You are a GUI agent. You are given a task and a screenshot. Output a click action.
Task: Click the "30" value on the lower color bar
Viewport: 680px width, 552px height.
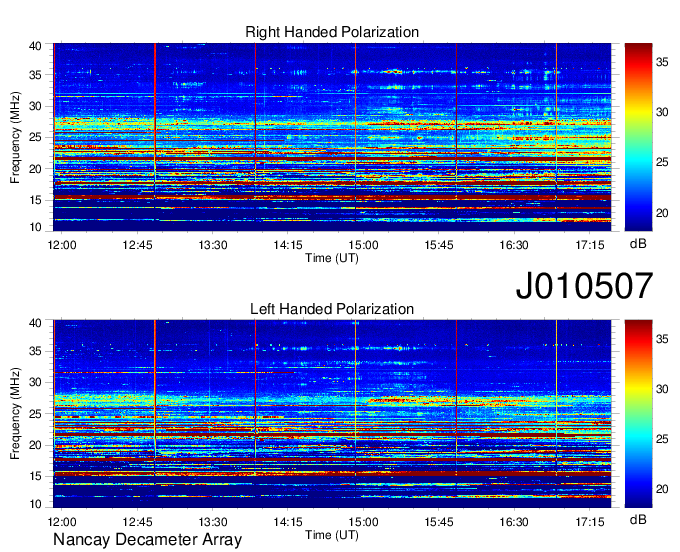(x=662, y=389)
